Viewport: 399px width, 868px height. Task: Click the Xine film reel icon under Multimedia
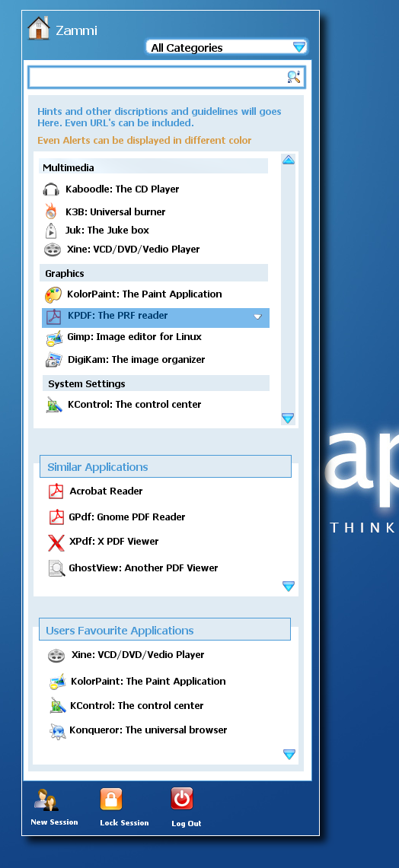pyautogui.click(x=52, y=249)
